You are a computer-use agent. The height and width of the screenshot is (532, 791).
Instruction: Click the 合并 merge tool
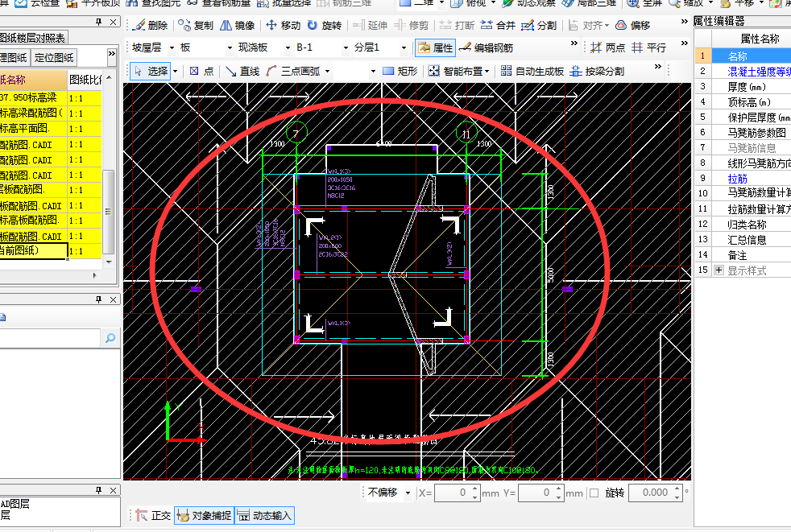[x=498, y=25]
